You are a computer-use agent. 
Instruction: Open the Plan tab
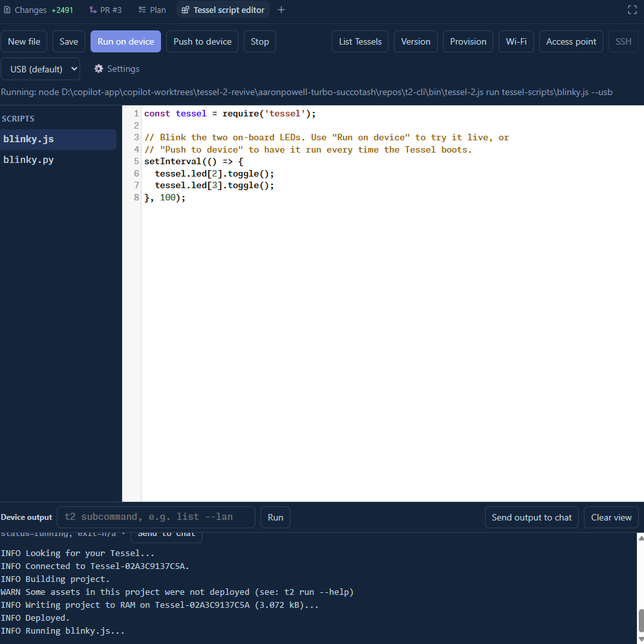click(x=153, y=10)
